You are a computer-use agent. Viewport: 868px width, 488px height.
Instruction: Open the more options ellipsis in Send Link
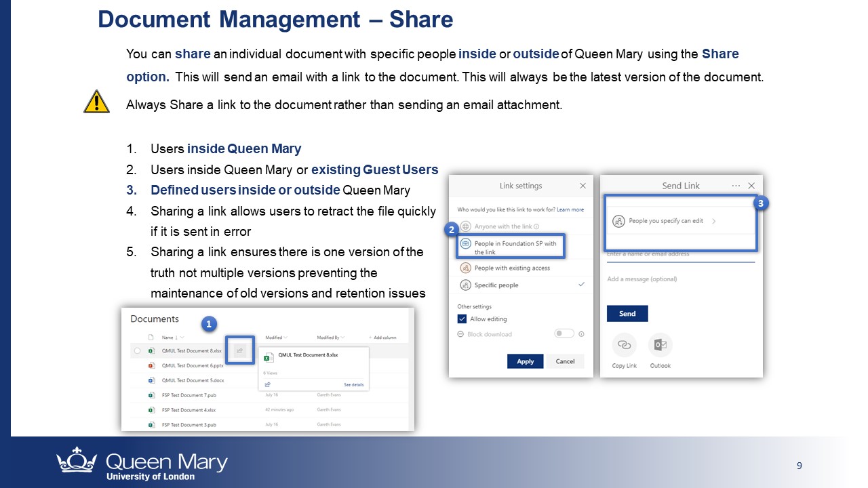coord(736,186)
